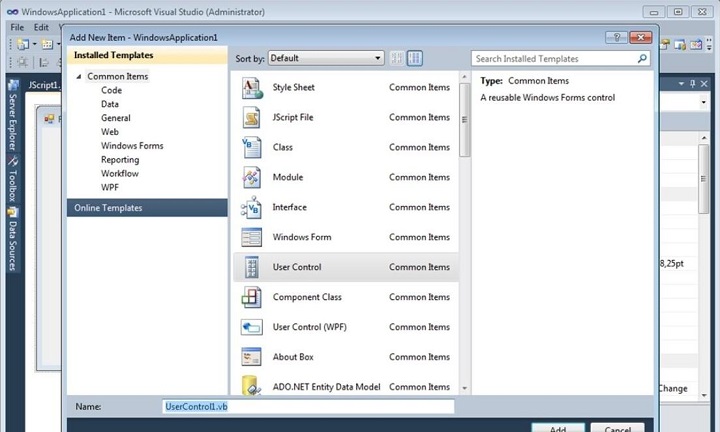
Task: Choose the Class template icon
Action: point(252,147)
